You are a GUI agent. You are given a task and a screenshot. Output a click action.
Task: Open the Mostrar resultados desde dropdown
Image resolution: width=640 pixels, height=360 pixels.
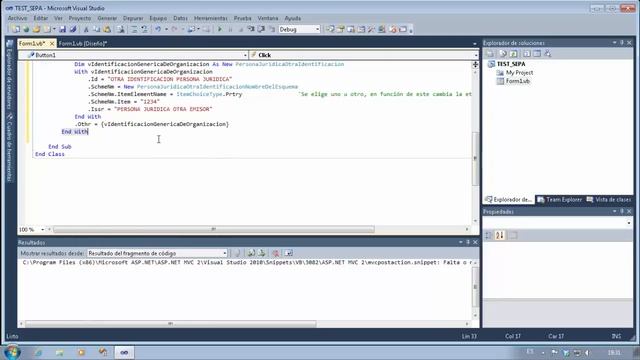(x=224, y=253)
